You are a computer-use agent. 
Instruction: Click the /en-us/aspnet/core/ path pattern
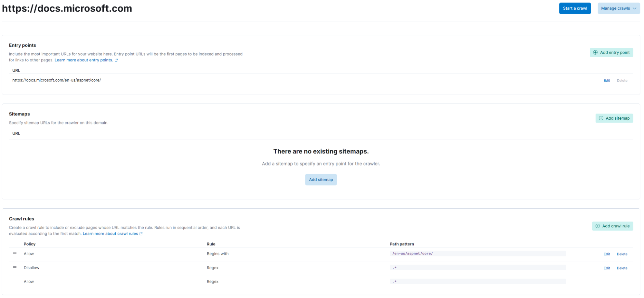tap(478, 253)
